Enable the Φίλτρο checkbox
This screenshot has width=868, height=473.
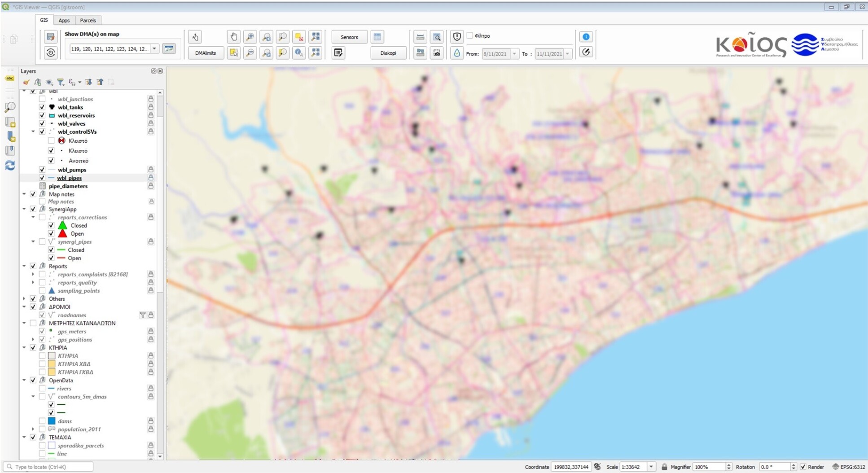click(470, 35)
